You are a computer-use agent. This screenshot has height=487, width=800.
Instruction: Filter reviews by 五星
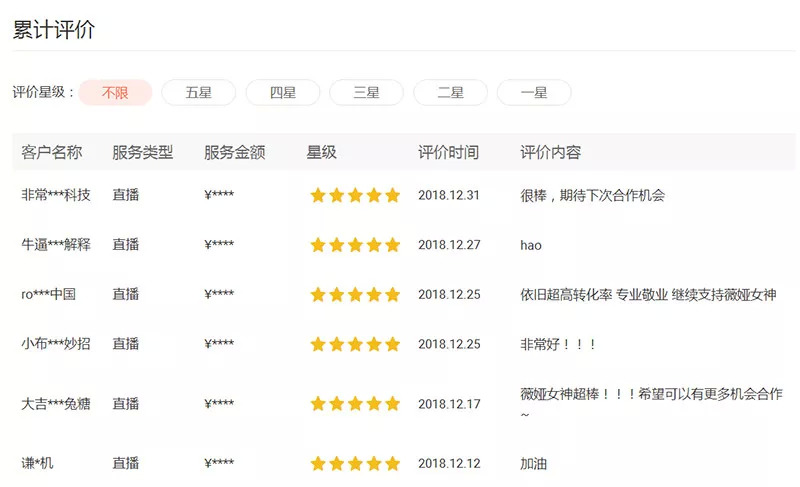pyautogui.click(x=198, y=93)
